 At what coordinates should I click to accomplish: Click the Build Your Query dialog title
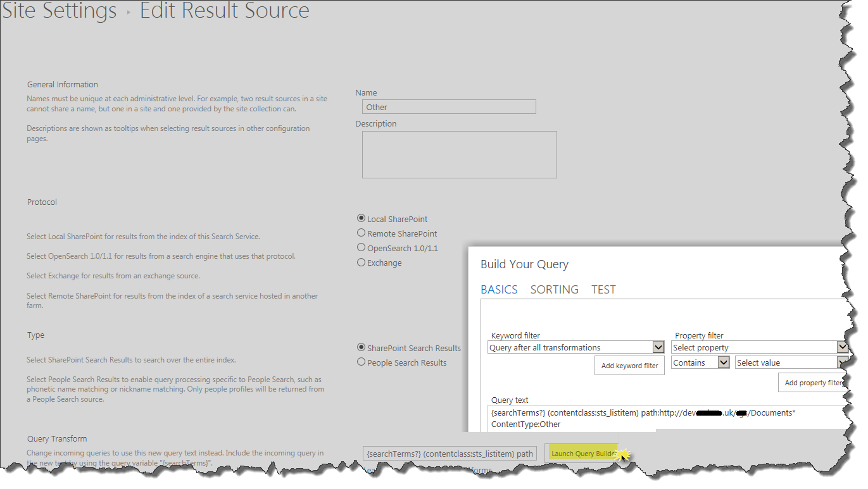tap(525, 264)
